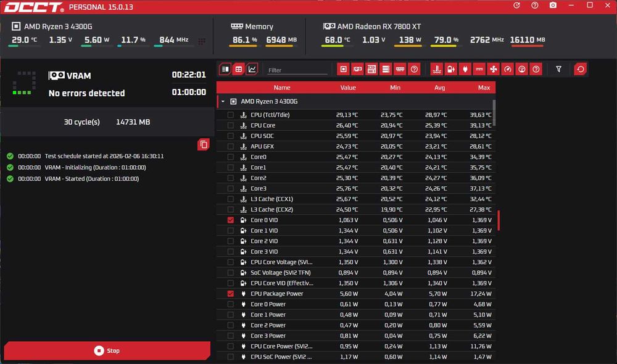Image resolution: width=617 pixels, height=364 pixels.
Task: Select the Core 1 Power row
Action: coord(356,315)
